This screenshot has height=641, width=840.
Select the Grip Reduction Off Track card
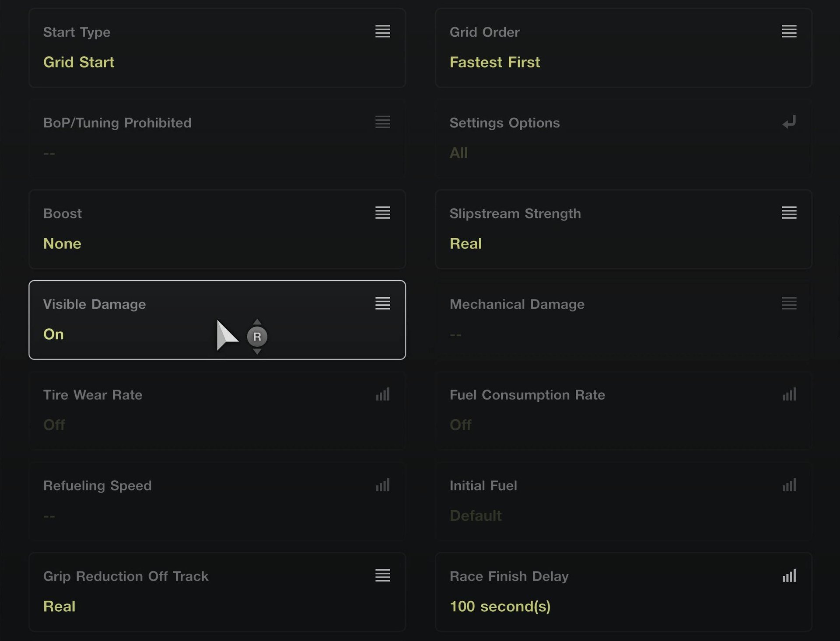click(217, 592)
